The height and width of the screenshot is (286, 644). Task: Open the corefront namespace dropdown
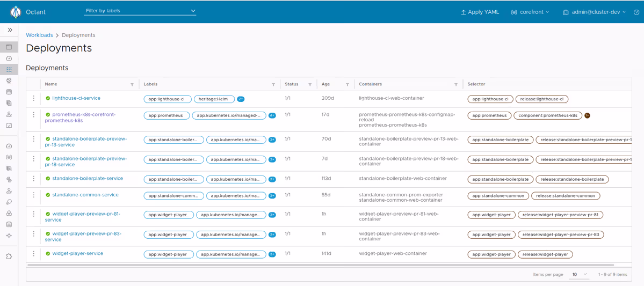click(530, 12)
